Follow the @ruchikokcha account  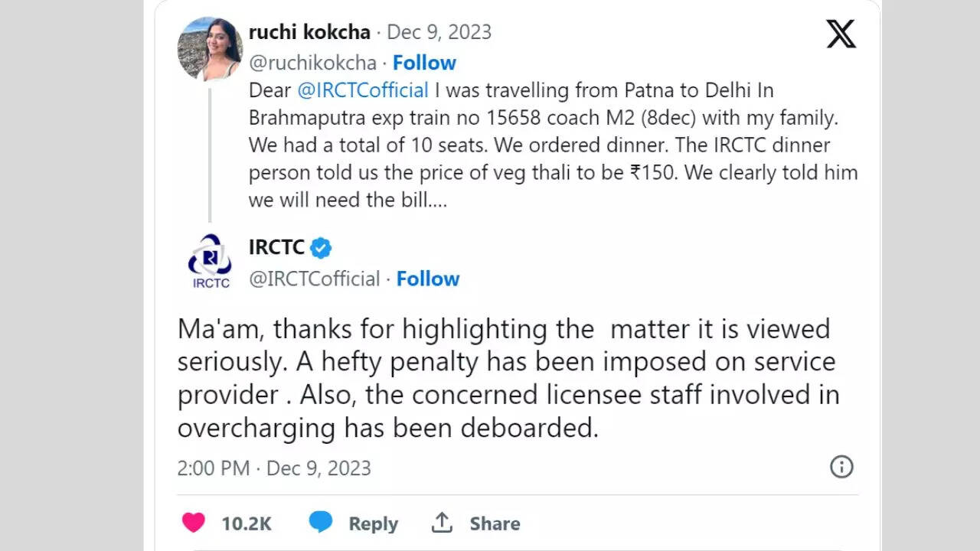424,63
